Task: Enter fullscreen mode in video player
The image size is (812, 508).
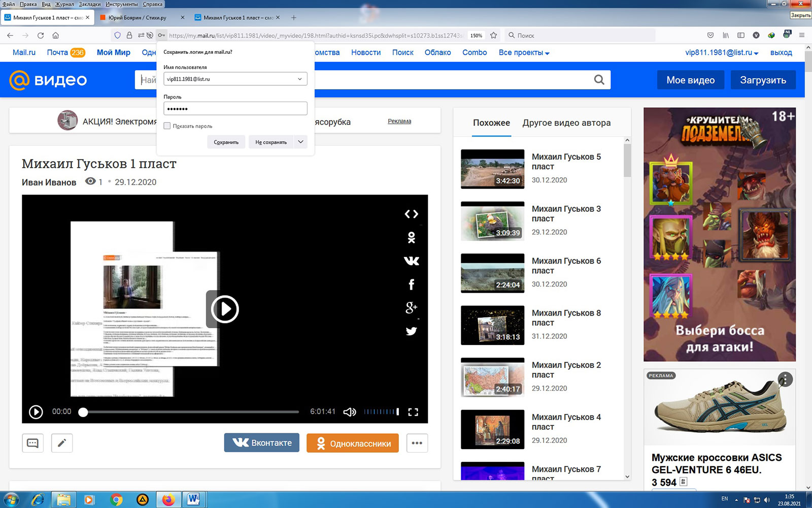Action: click(x=413, y=412)
